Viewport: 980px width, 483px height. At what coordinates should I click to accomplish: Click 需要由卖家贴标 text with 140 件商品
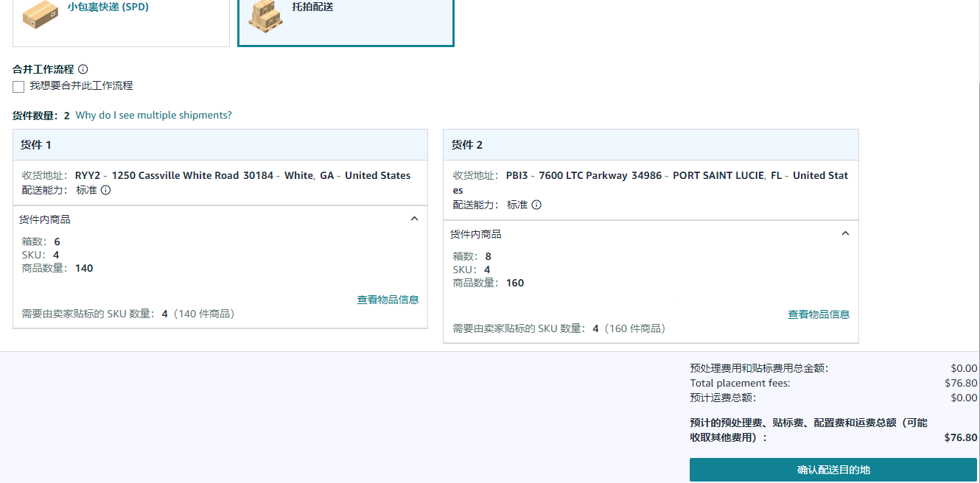pyautogui.click(x=128, y=314)
